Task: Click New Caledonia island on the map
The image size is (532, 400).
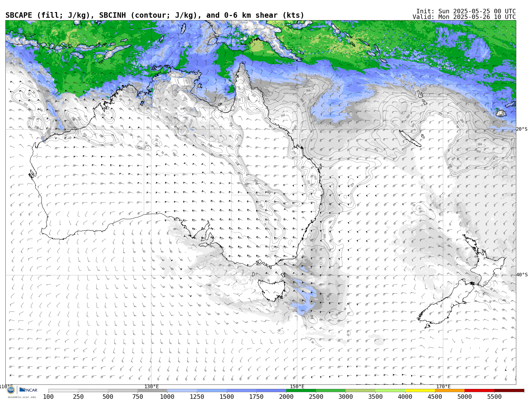Action: pos(410,138)
